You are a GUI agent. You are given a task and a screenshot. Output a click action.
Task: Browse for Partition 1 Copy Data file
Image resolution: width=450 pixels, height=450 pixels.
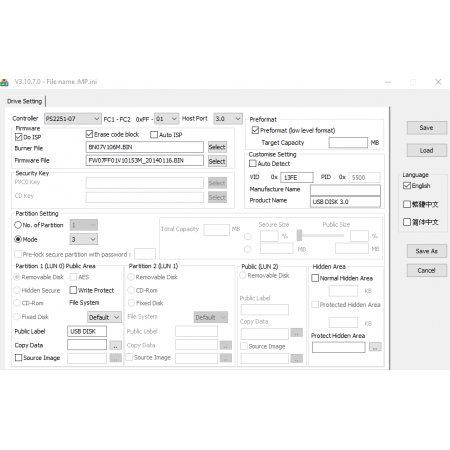(115, 345)
